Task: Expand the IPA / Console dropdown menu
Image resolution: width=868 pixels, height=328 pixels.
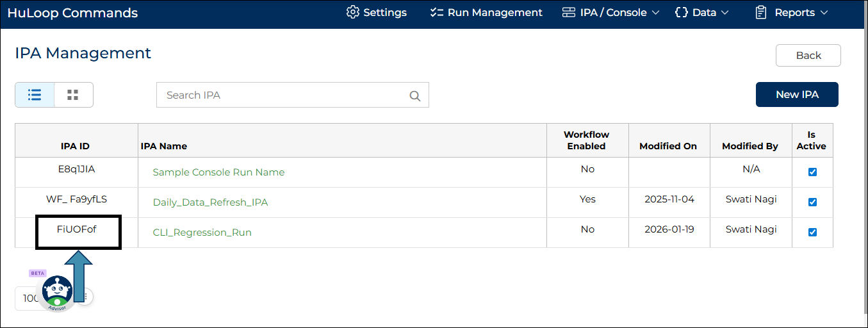Action: 655,13
